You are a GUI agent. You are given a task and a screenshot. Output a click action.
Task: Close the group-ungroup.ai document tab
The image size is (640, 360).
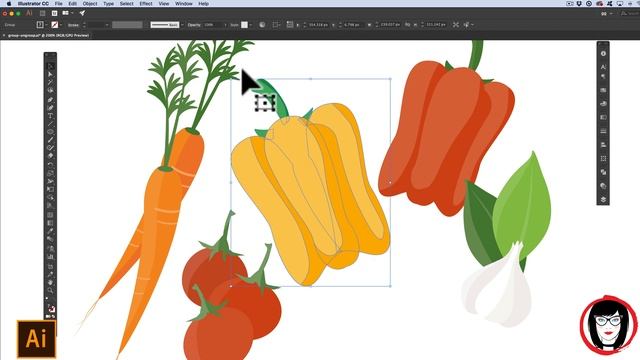pos(4,36)
